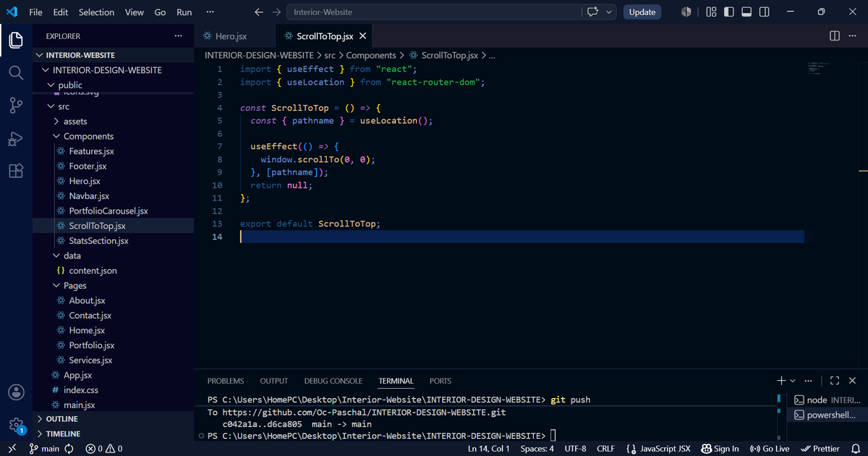Viewport: 868px width, 456px height.
Task: Open the new terminal launch profile dropdown
Action: (793, 381)
